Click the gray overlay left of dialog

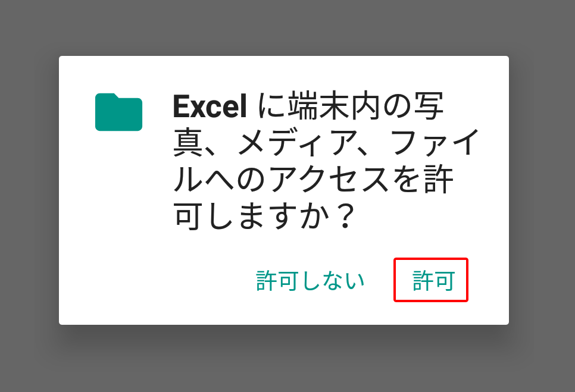click(x=29, y=190)
